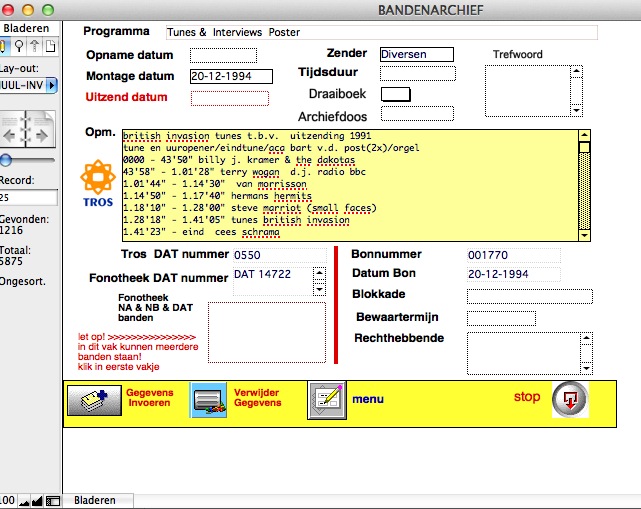Click the red Gegevens Invoeren label
Viewport: 641px width, 509px height.
pos(149,398)
